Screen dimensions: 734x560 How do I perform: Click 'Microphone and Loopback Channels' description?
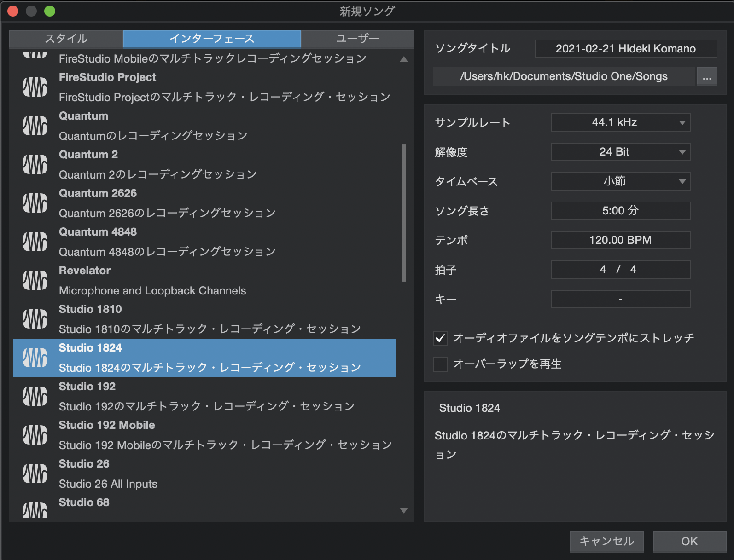pyautogui.click(x=152, y=291)
